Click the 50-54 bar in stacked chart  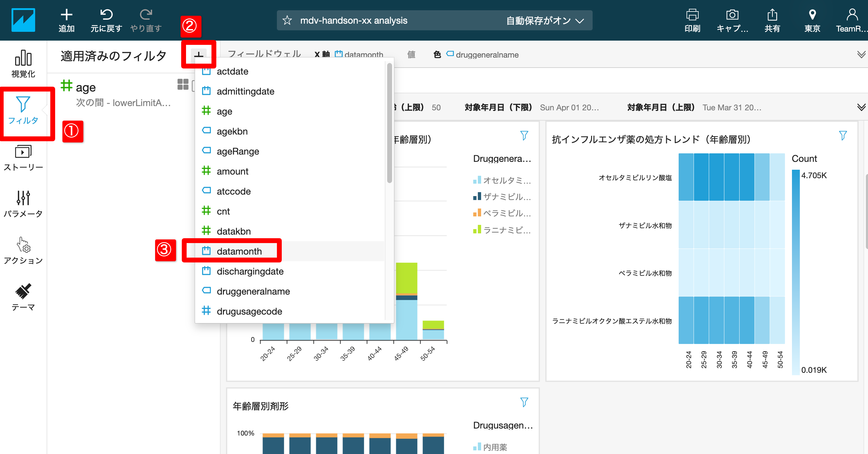coord(433,330)
